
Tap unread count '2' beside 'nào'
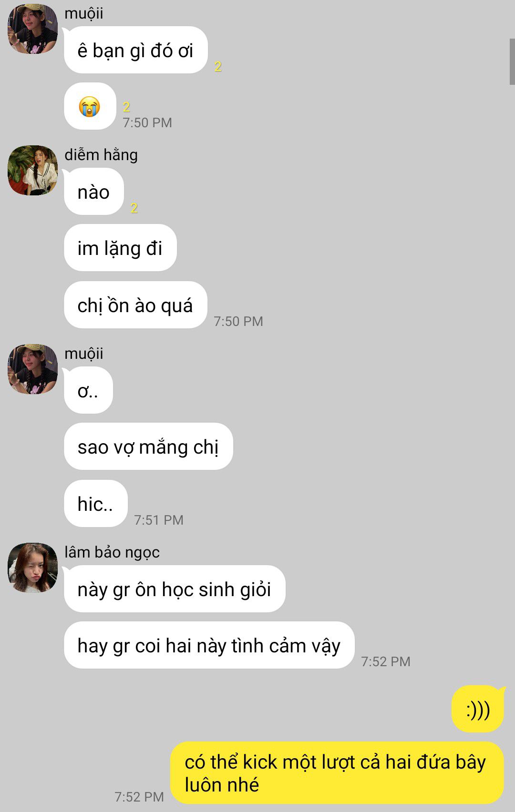[134, 208]
